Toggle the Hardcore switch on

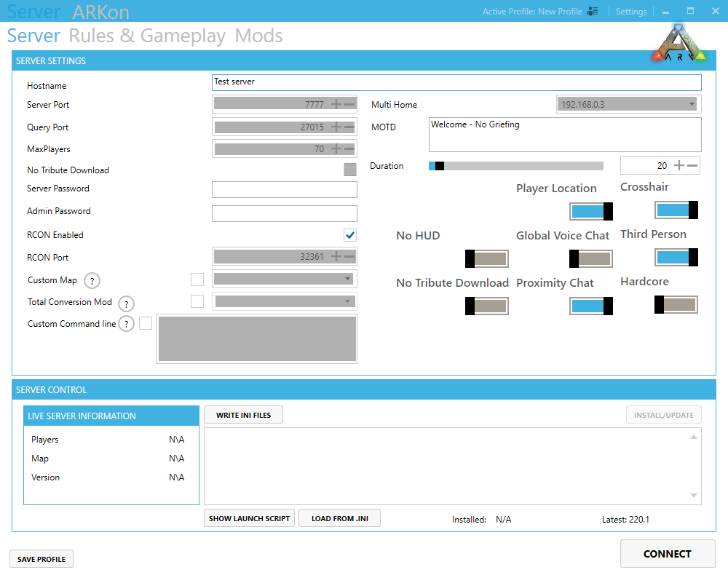click(676, 304)
